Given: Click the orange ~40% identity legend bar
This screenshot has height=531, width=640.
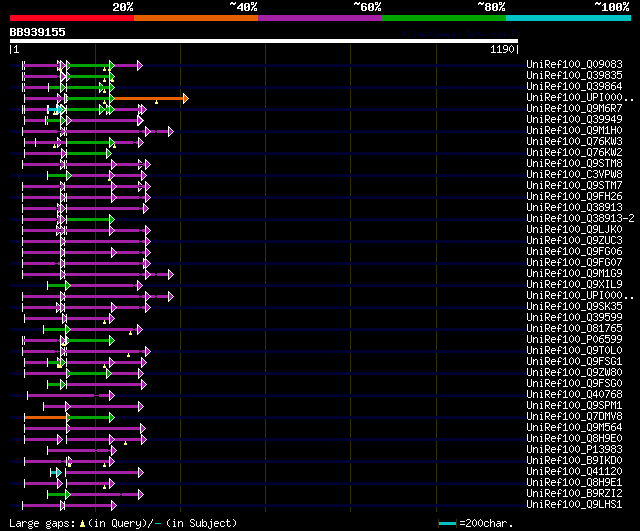Looking at the screenshot, I should (196, 18).
